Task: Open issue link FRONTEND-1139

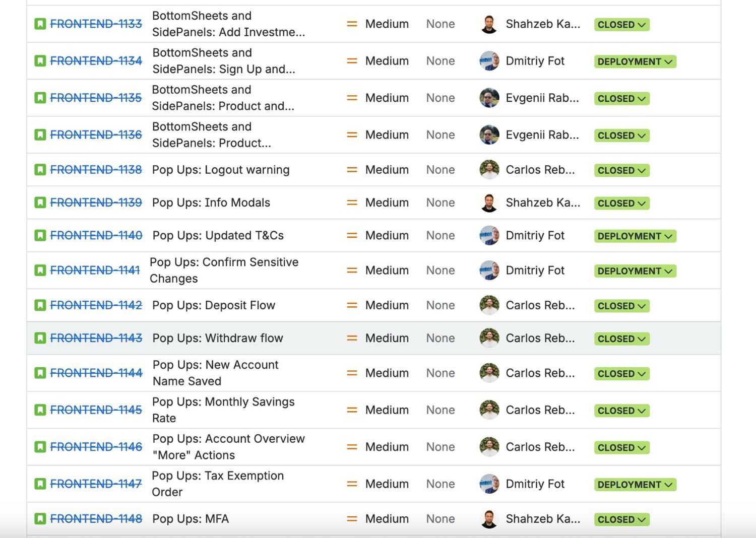Action: pos(96,203)
